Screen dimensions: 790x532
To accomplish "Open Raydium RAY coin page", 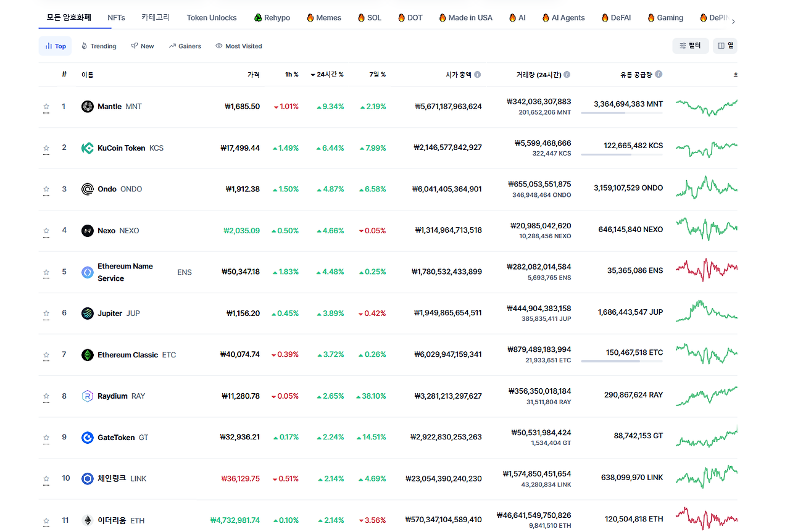I will click(x=121, y=396).
